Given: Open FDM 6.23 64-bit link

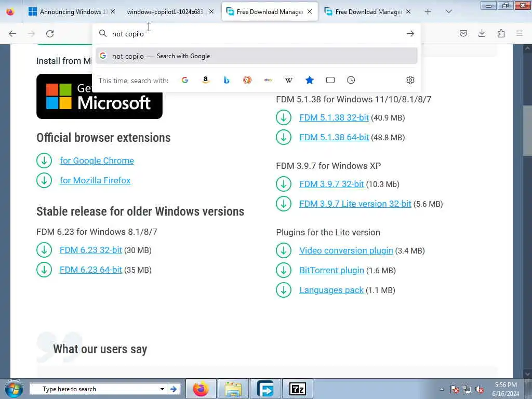Looking at the screenshot, I should click(90, 270).
